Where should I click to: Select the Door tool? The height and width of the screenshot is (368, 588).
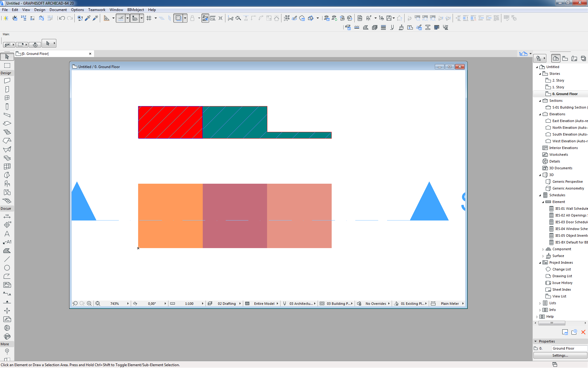[x=7, y=89]
